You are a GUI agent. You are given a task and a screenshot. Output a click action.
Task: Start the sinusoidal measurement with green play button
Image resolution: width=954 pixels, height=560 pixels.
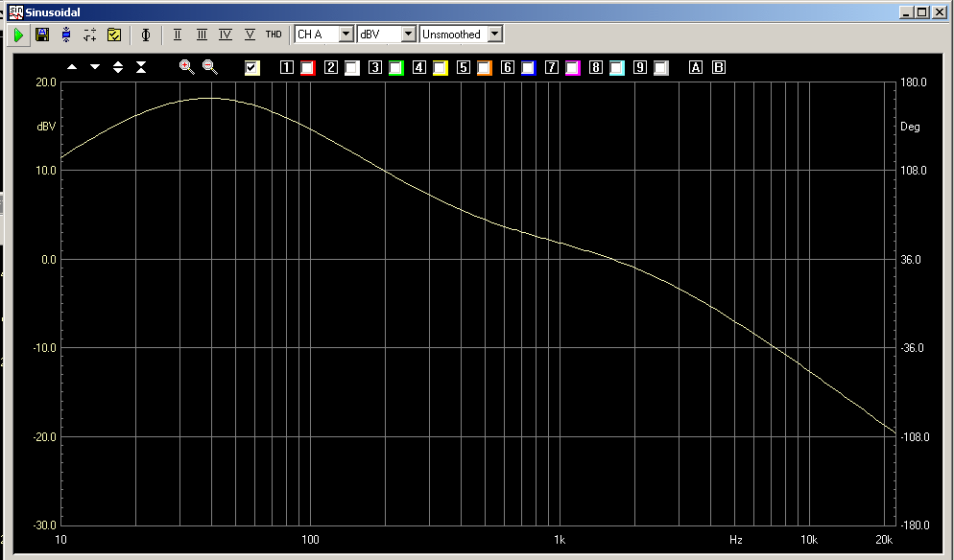tap(18, 35)
